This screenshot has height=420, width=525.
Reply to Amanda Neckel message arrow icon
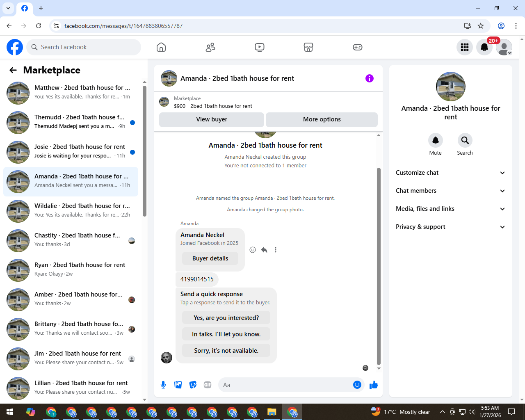pyautogui.click(x=264, y=250)
